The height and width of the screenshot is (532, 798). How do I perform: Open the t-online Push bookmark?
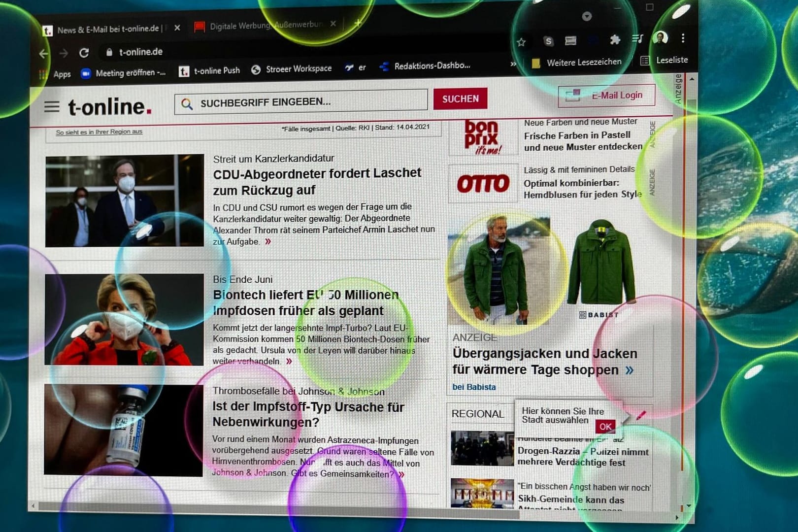(x=209, y=71)
